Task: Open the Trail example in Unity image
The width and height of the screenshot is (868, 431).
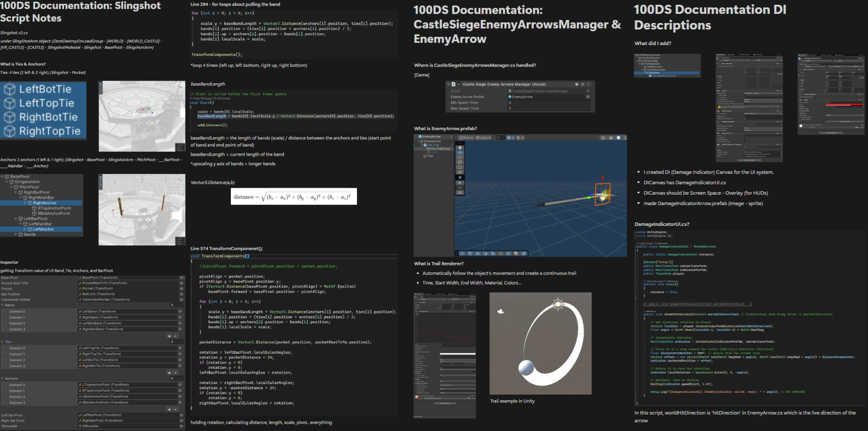Action: (541, 343)
